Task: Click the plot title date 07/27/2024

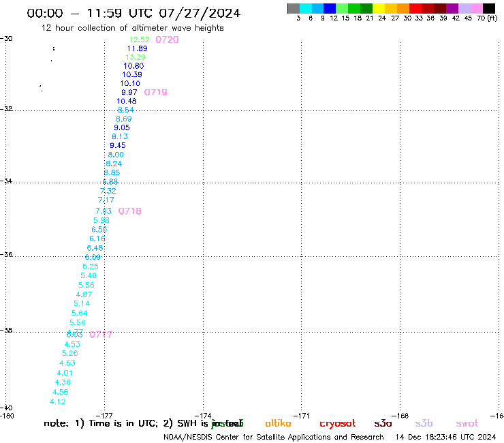Action: point(200,14)
